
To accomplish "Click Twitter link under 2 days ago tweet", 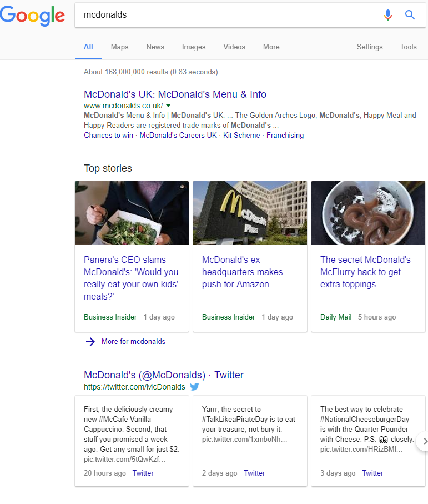I will [x=254, y=473].
